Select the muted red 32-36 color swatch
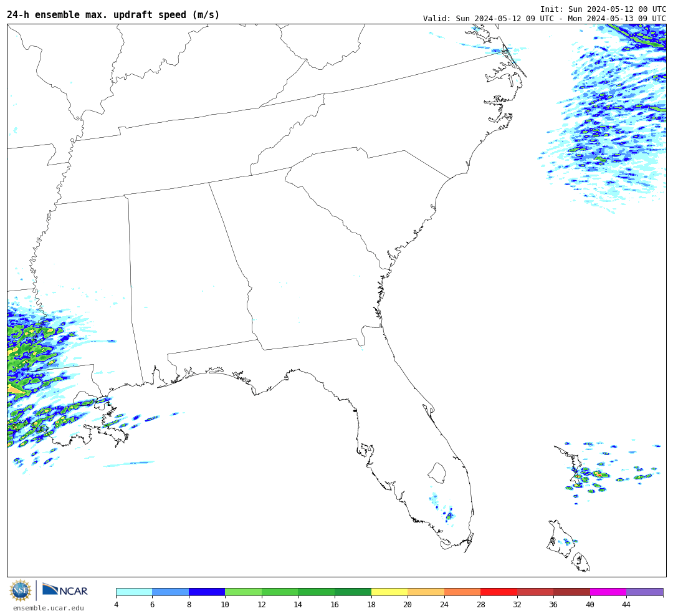Viewport: 673px width, 616px height. pos(535,592)
